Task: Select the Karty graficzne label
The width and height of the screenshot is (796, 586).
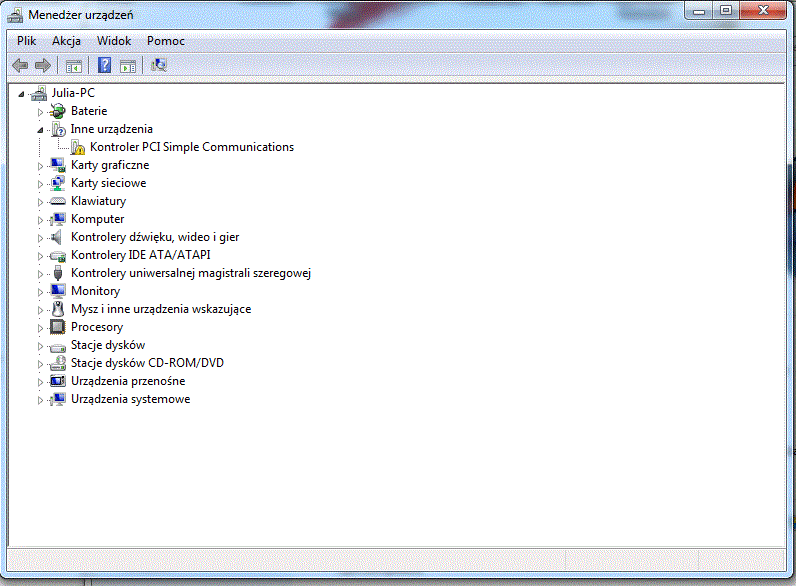Action: tap(110, 165)
